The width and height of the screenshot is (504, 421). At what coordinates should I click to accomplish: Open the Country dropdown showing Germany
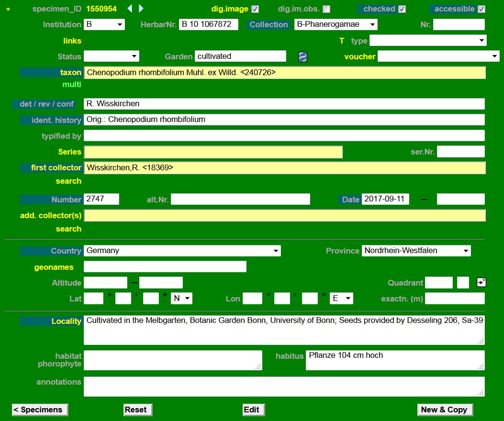182,251
